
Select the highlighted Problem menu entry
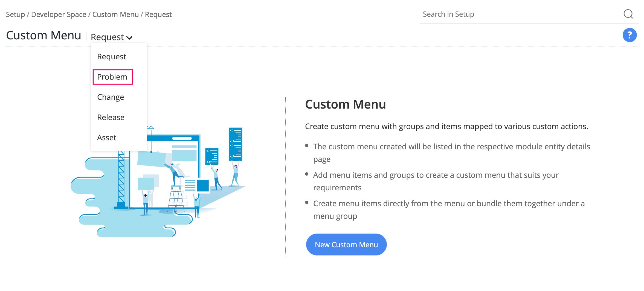(112, 77)
